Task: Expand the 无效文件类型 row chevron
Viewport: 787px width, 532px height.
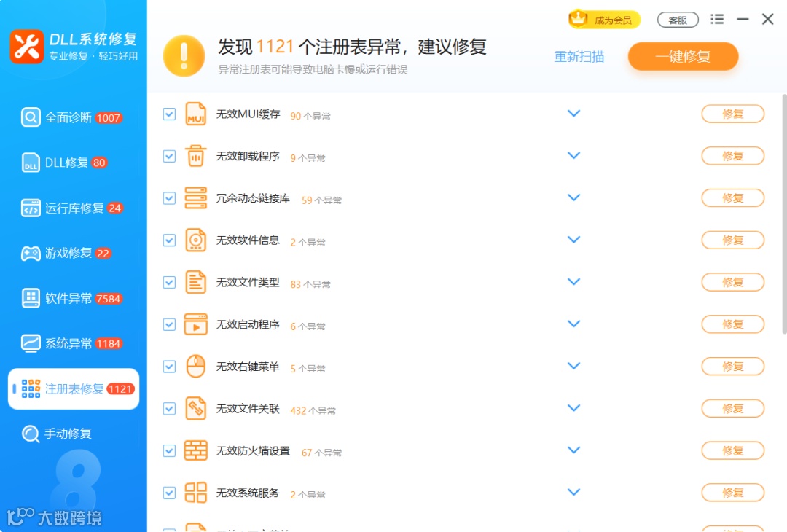Action: pos(573,281)
